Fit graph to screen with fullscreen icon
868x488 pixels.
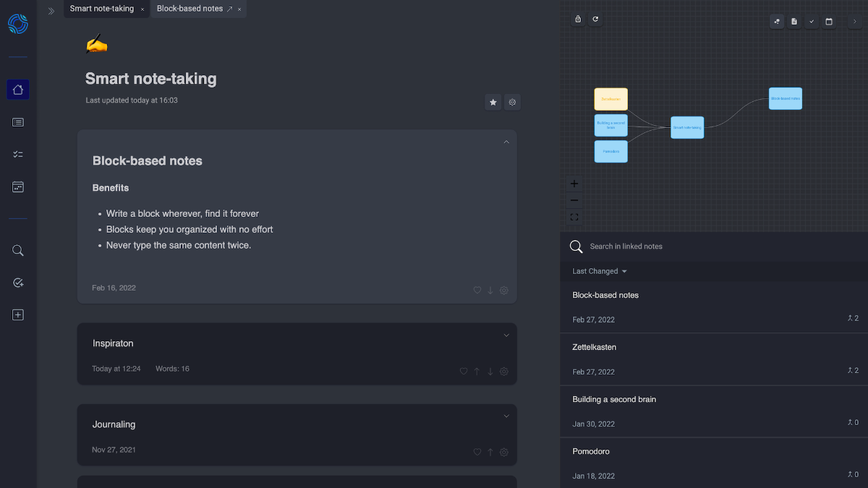(x=574, y=217)
